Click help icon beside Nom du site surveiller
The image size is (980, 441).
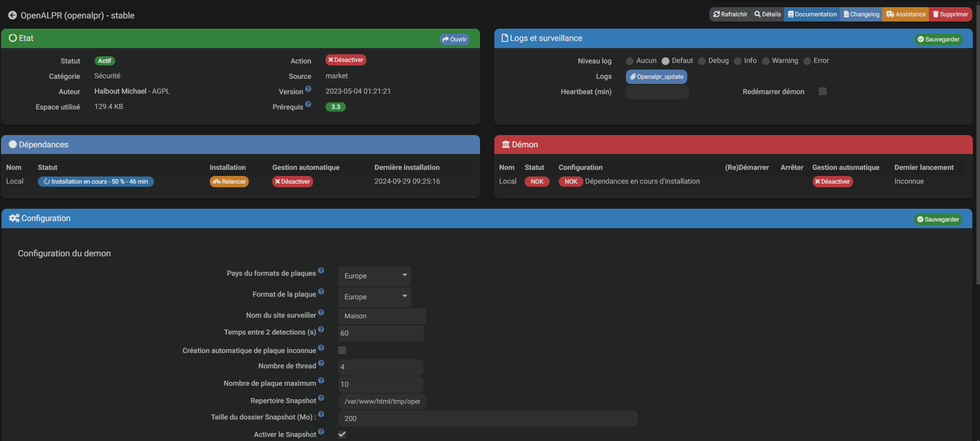(x=321, y=312)
